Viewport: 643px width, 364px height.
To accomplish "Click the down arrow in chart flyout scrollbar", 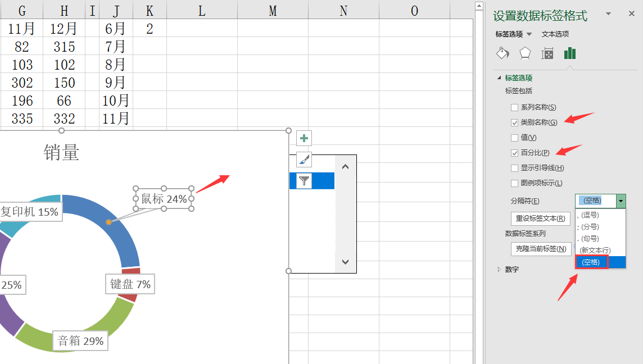I will [x=345, y=262].
